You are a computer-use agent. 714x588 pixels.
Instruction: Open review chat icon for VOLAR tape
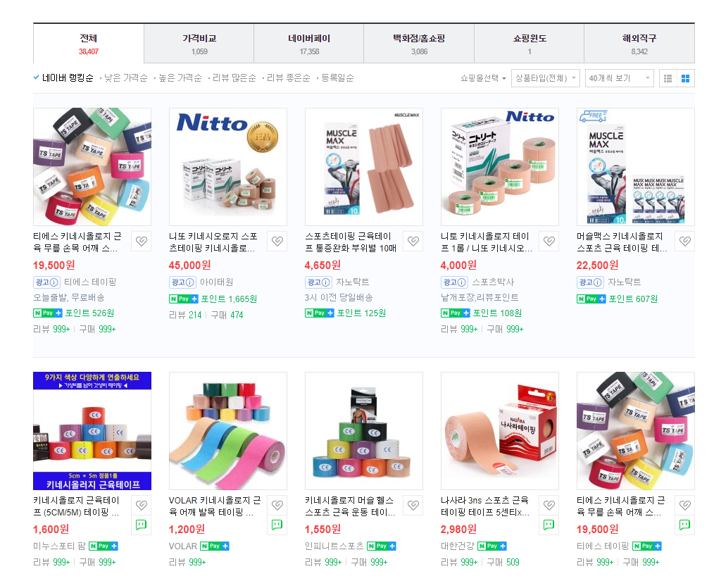tap(277, 525)
